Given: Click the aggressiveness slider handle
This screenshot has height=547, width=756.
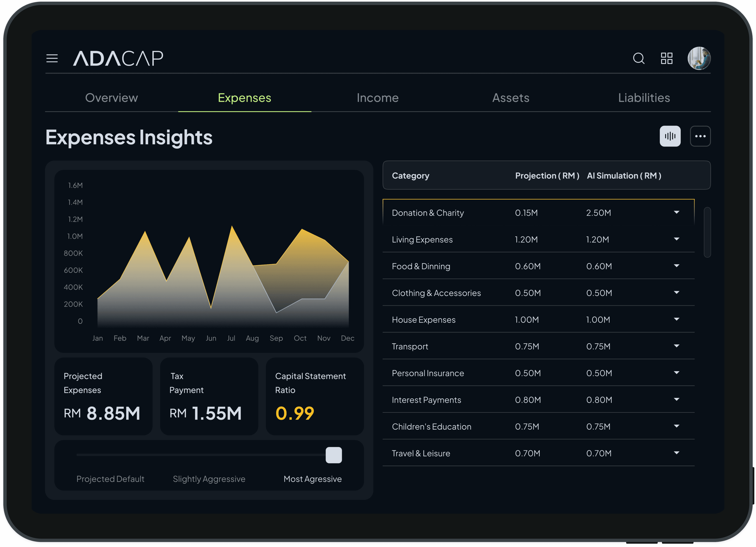Looking at the screenshot, I should point(334,455).
